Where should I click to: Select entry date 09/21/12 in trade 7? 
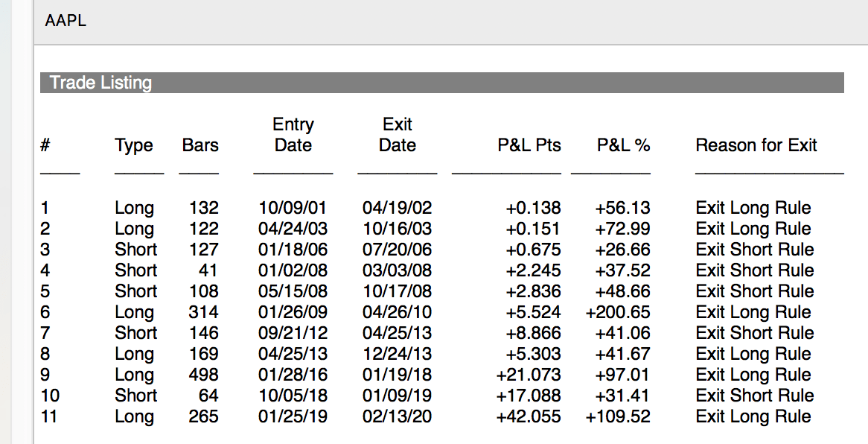pyautogui.click(x=293, y=333)
